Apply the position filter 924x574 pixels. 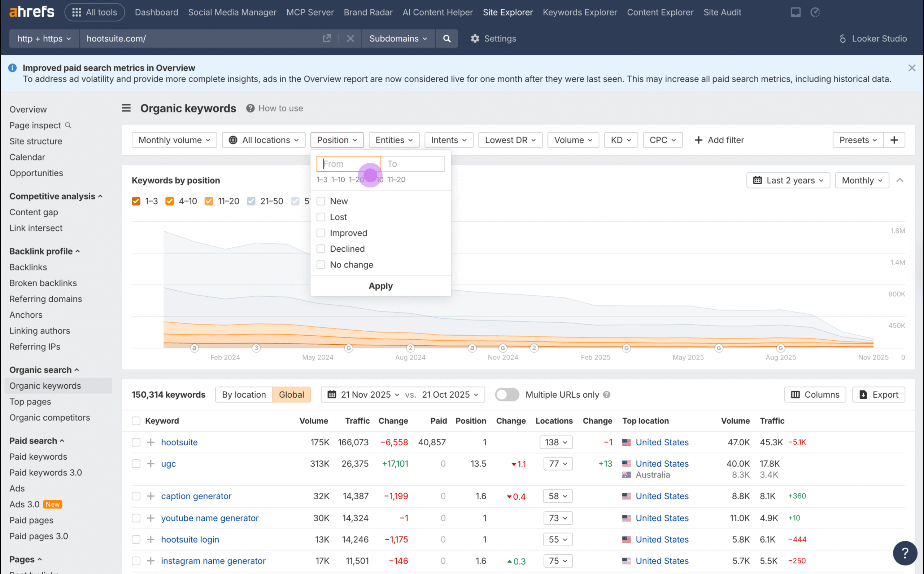pyautogui.click(x=380, y=286)
